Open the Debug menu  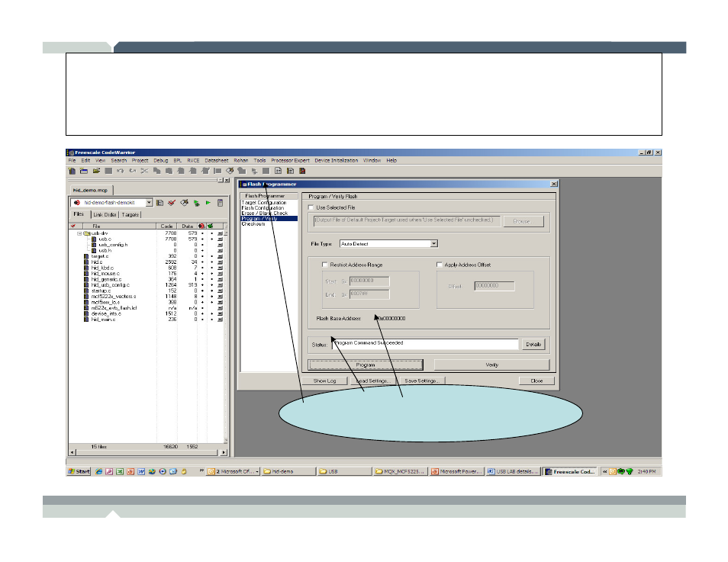click(x=161, y=161)
